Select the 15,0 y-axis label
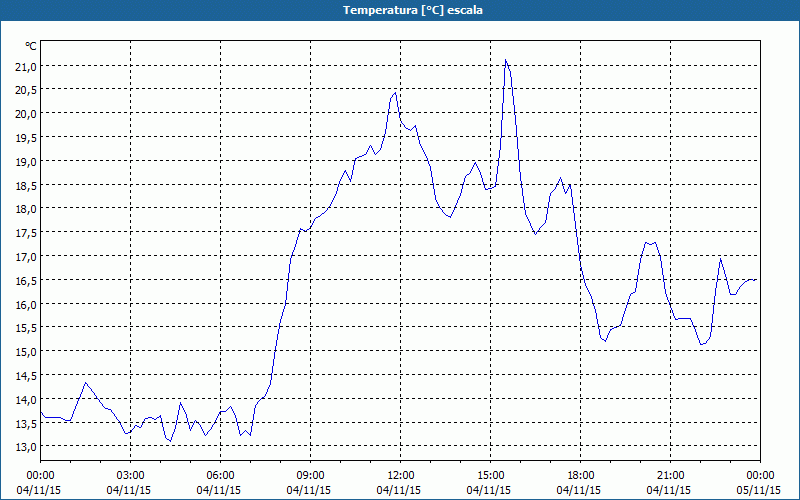 27,352
